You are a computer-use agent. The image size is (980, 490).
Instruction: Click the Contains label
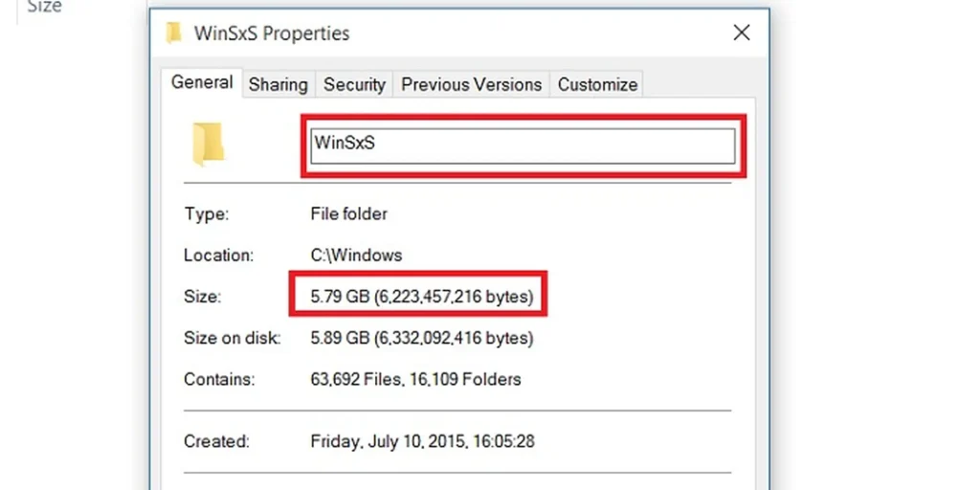click(x=219, y=379)
